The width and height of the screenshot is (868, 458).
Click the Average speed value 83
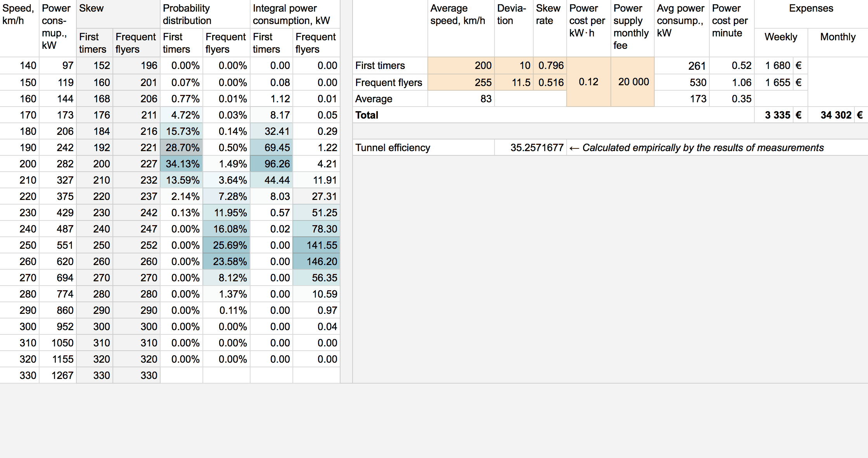(461, 99)
